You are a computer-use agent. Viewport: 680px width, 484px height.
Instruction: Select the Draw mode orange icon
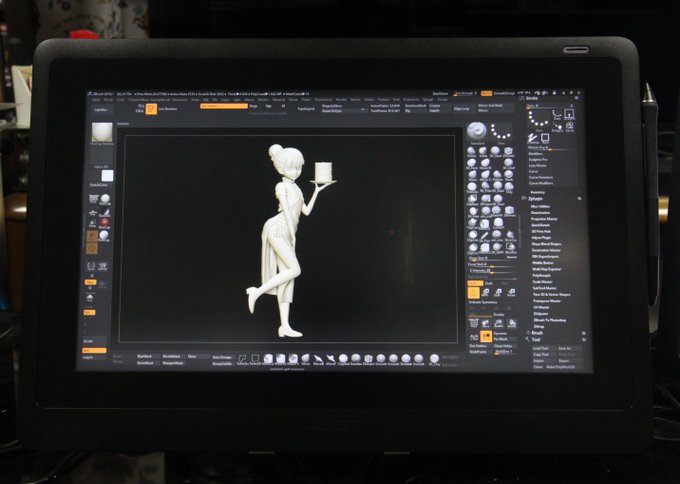(474, 292)
